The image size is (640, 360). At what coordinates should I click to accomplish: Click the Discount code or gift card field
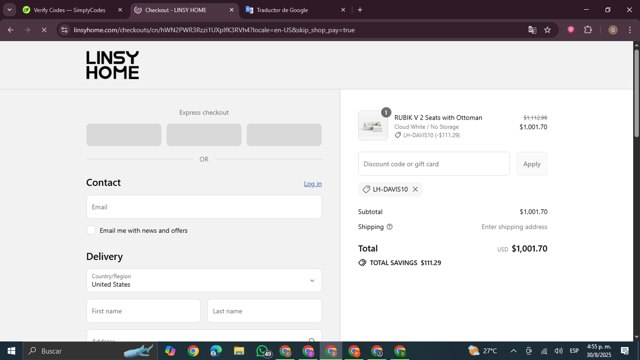pos(434,164)
